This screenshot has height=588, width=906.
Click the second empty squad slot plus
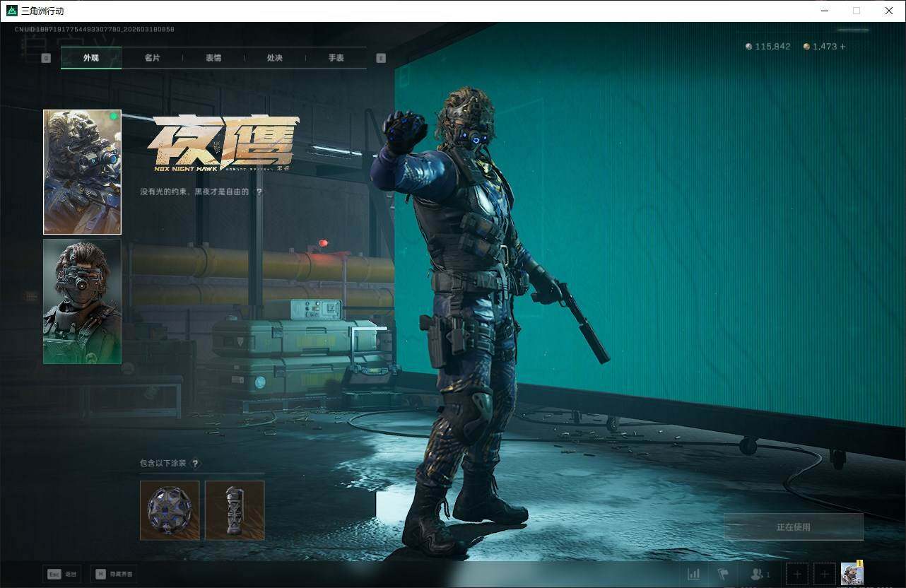coord(824,574)
